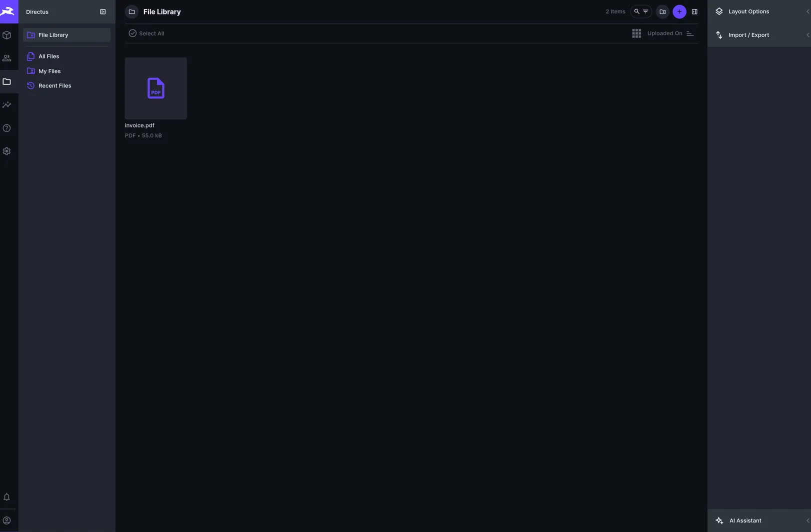The image size is (811, 532).
Task: Open the notifications bell icon
Action: (x=7, y=497)
